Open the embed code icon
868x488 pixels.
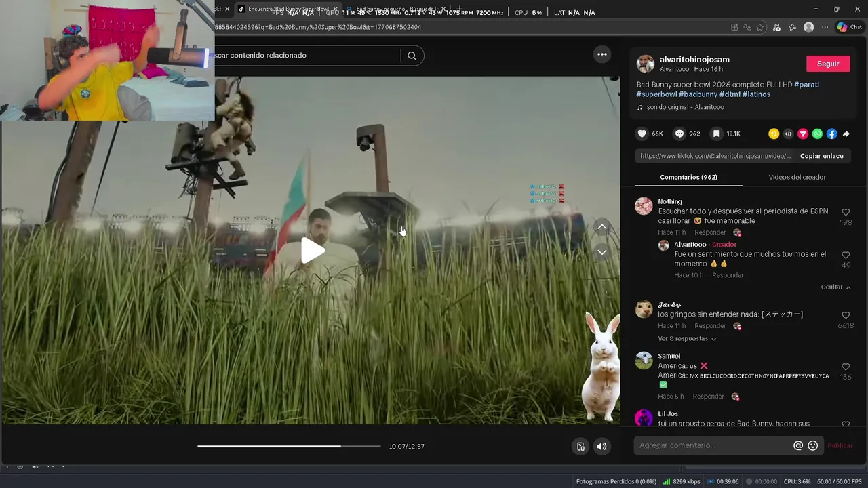point(788,134)
